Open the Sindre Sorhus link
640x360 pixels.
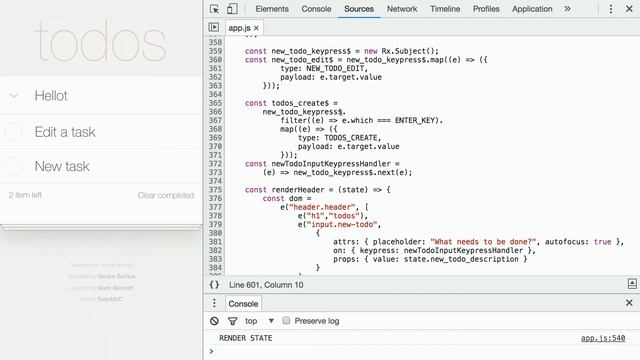[116, 276]
